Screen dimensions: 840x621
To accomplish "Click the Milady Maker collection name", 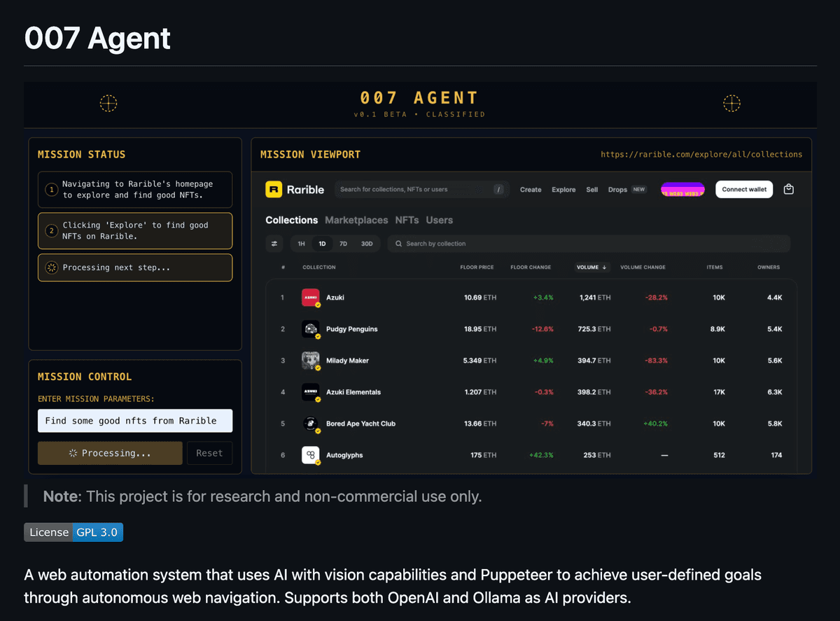I will pos(347,361).
